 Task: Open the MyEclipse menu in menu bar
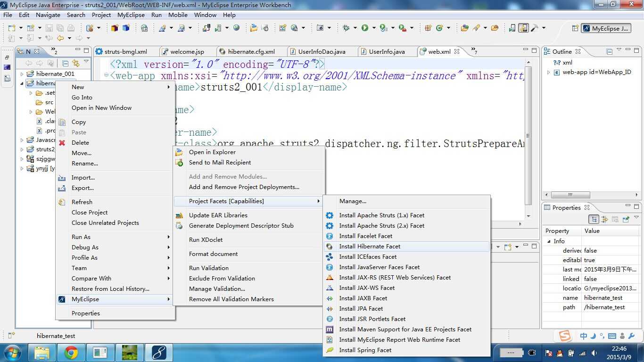tap(131, 15)
